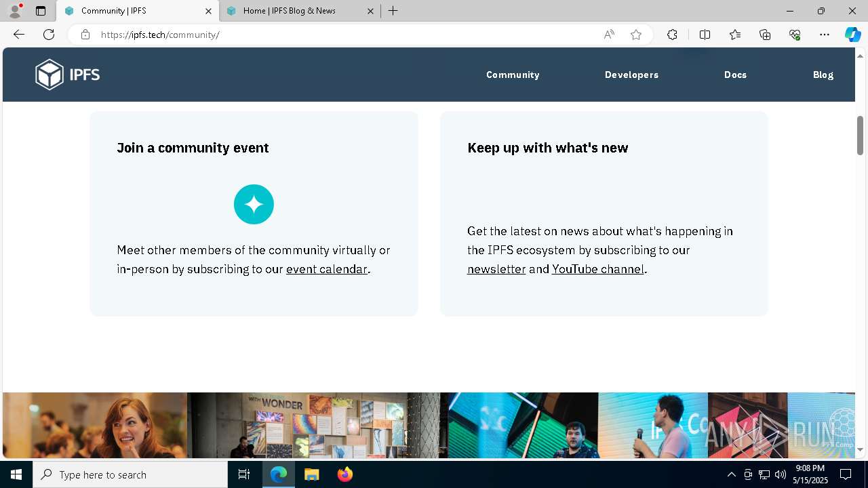Open browser Extensions icon

pos(672,35)
